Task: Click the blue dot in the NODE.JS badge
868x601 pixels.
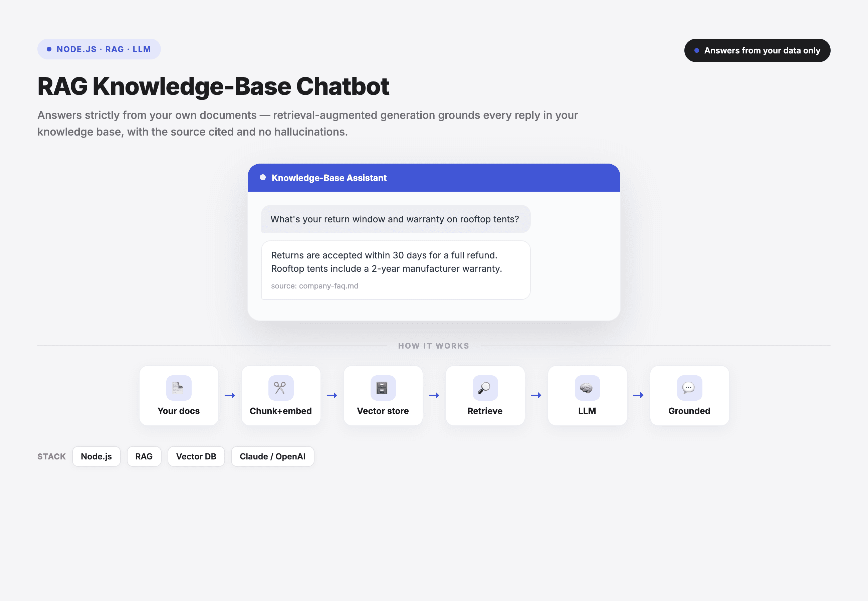Action: tap(49, 49)
